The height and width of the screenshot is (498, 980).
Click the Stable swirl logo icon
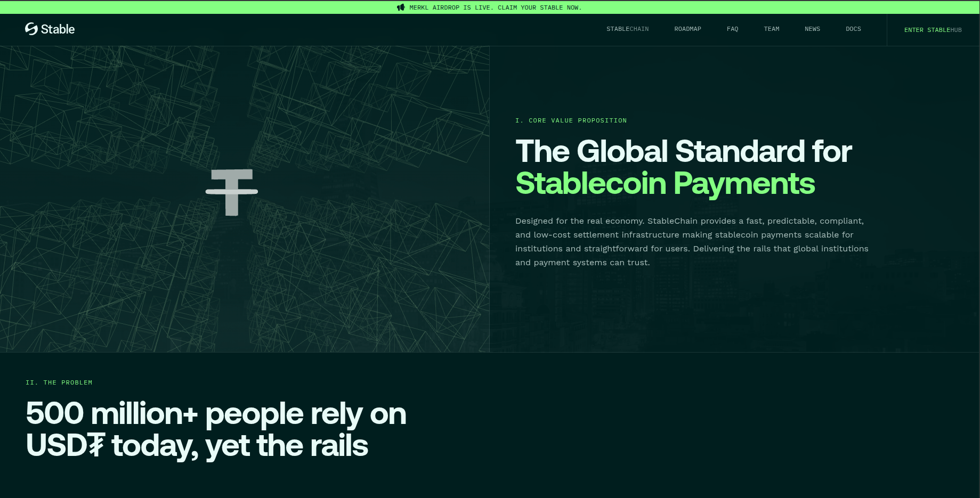pos(31,29)
